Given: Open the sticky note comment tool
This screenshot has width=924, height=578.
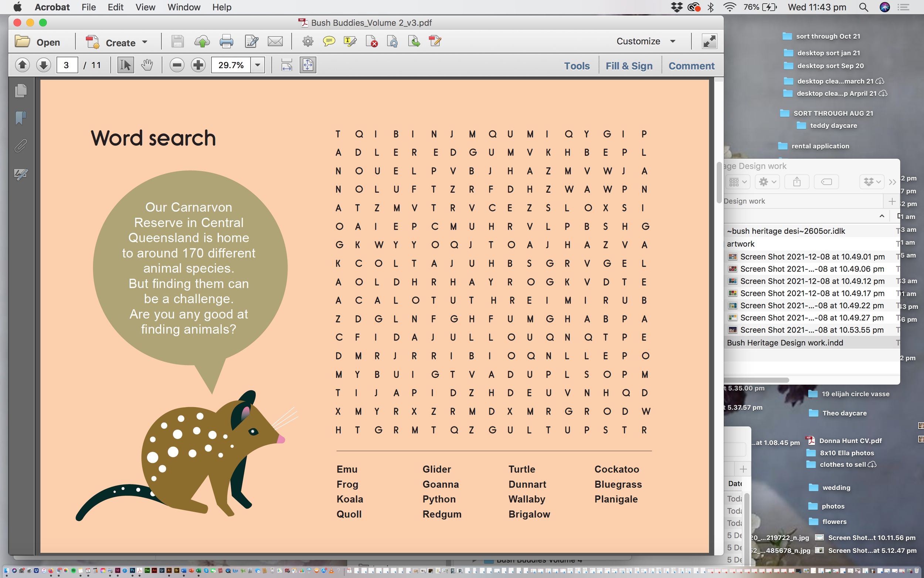Looking at the screenshot, I should [329, 41].
